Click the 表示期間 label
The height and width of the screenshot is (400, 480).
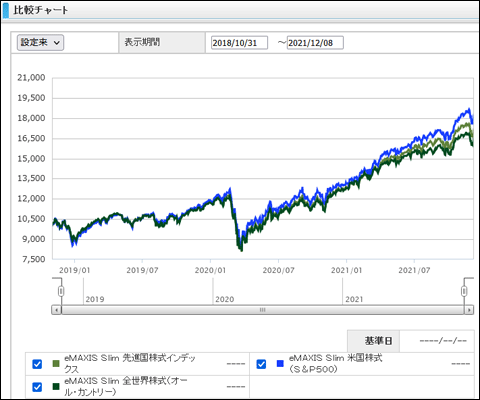142,42
